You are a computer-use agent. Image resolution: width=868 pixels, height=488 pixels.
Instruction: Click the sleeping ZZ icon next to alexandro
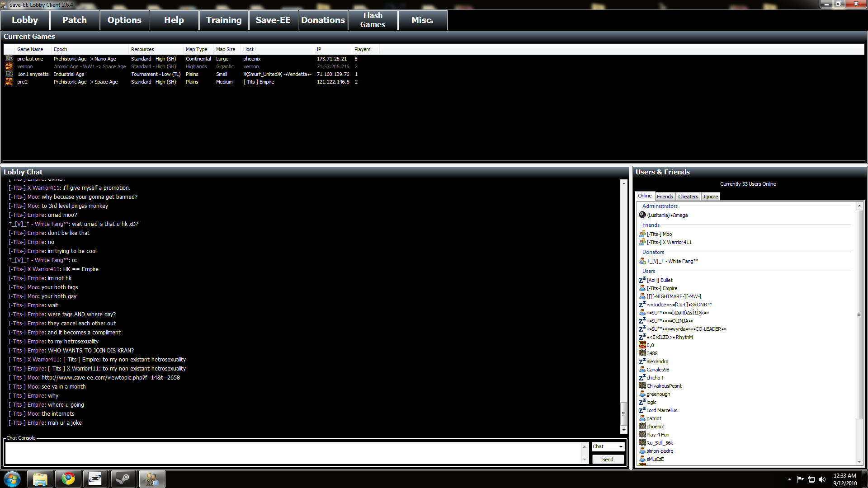(642, 361)
